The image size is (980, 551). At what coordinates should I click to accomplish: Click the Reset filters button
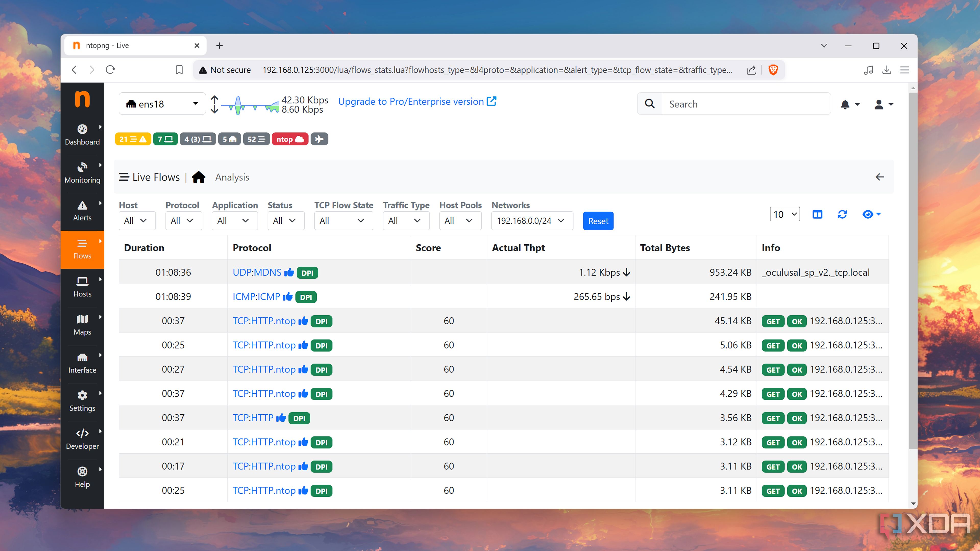(x=598, y=221)
